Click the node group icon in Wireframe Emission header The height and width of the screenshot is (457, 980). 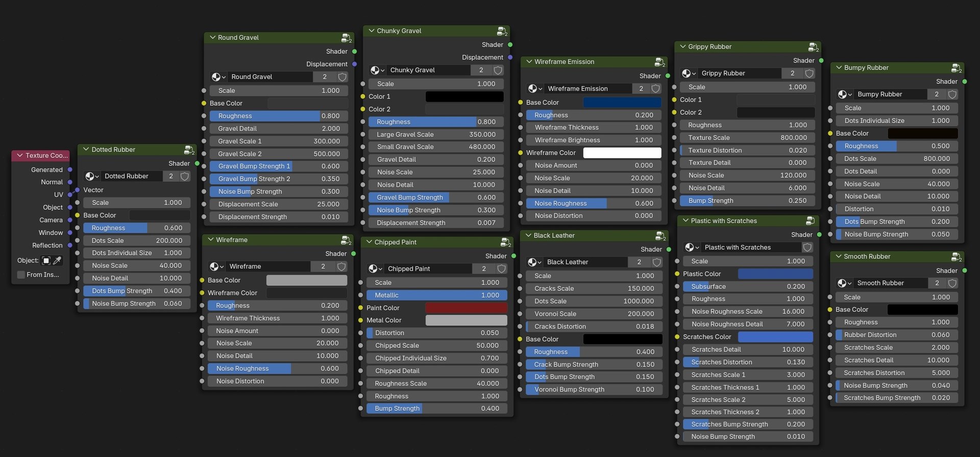[x=660, y=62]
